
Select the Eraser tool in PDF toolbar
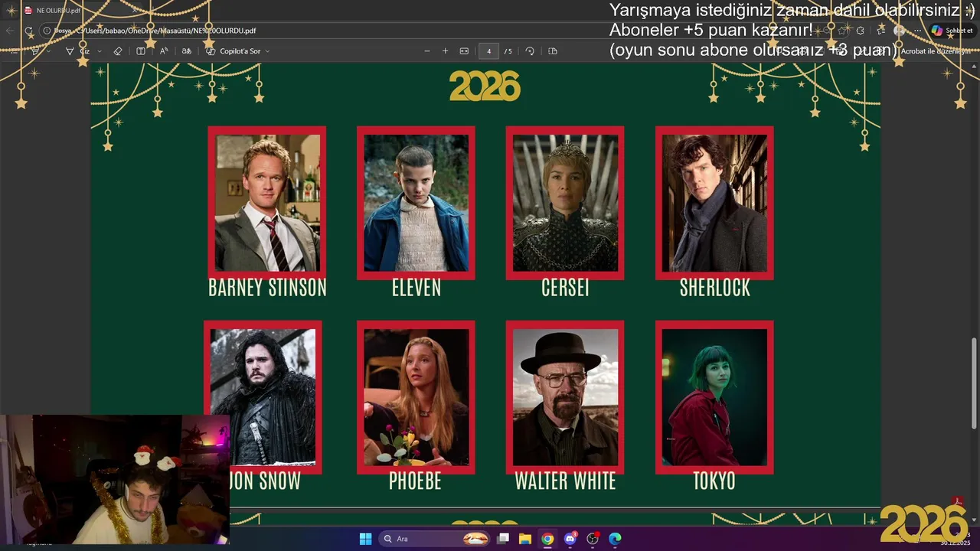coord(118,51)
